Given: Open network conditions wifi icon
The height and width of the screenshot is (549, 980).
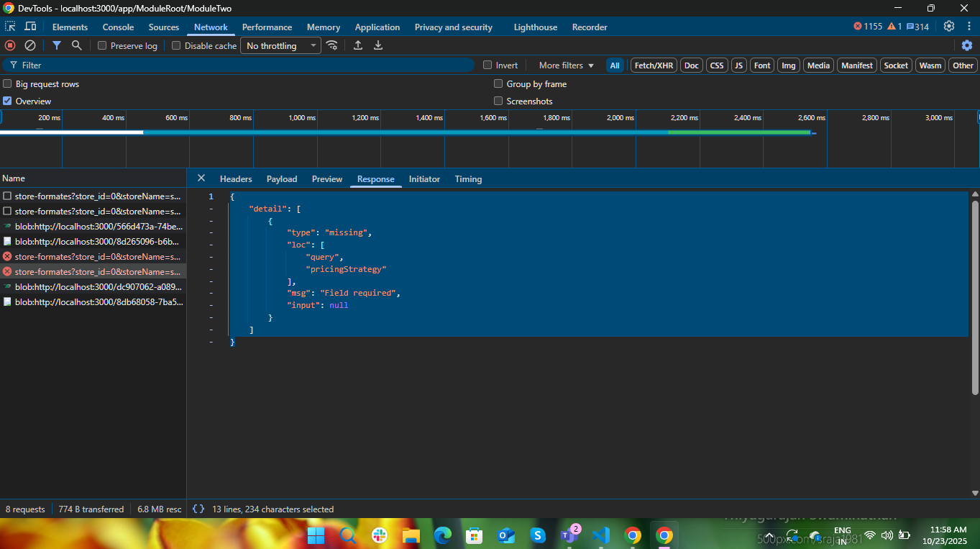Looking at the screenshot, I should click(331, 45).
